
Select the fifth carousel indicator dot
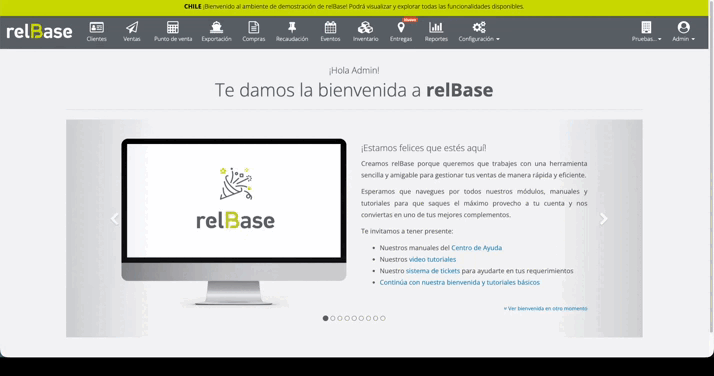354,318
